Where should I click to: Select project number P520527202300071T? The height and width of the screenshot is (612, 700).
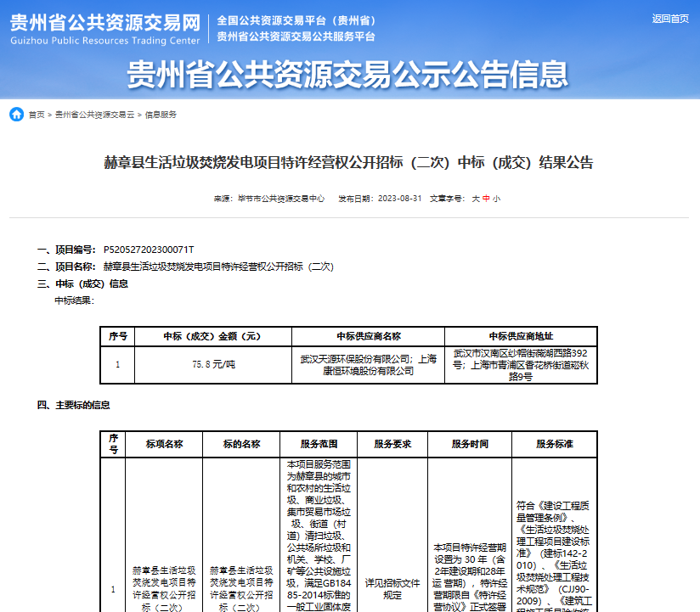pos(149,250)
